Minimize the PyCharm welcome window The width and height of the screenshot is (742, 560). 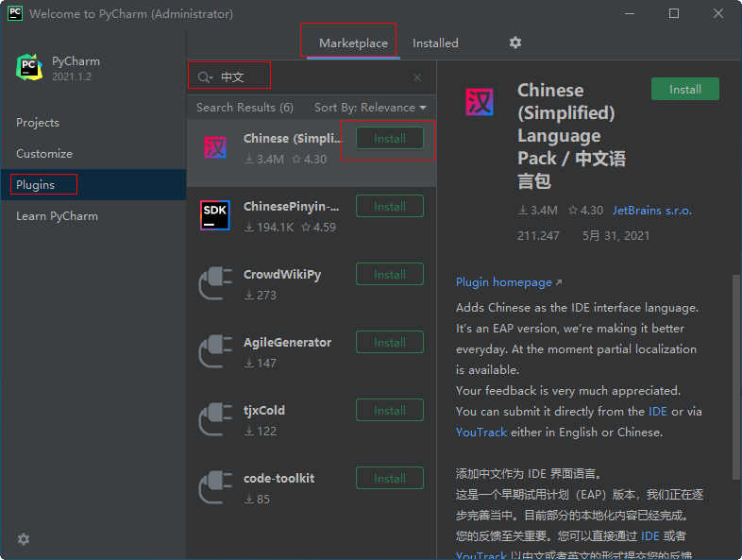(x=630, y=13)
